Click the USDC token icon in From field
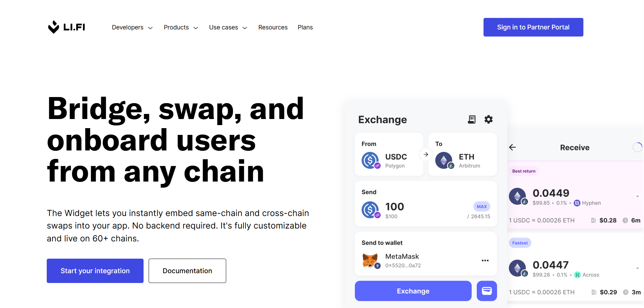The width and height of the screenshot is (644, 308). pyautogui.click(x=370, y=160)
